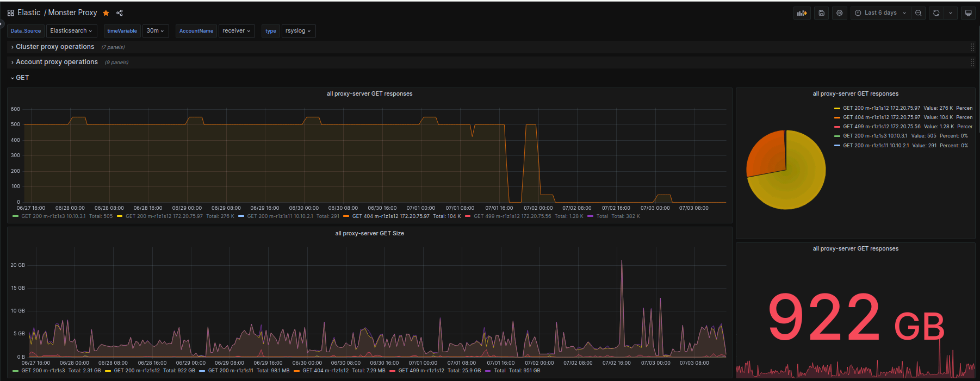
Task: Toggle GET 499 series in pie chart legend
Action: pyautogui.click(x=881, y=127)
